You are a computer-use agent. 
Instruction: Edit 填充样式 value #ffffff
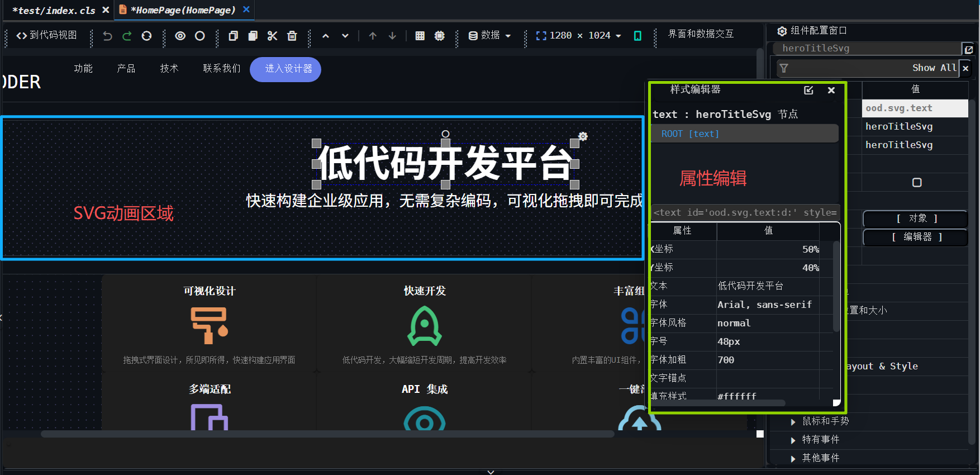click(768, 396)
